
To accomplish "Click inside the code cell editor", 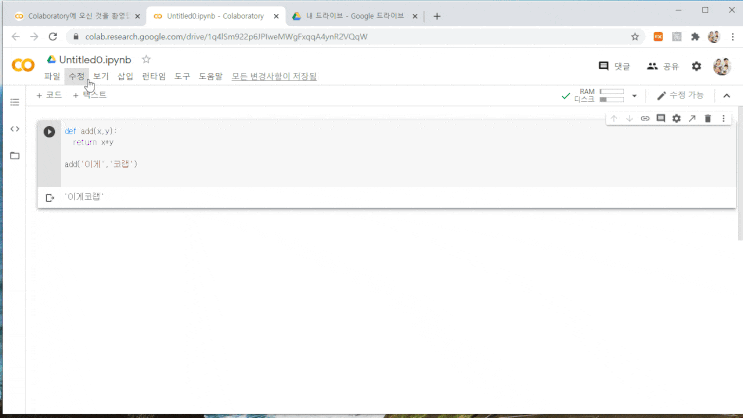I will point(398,153).
